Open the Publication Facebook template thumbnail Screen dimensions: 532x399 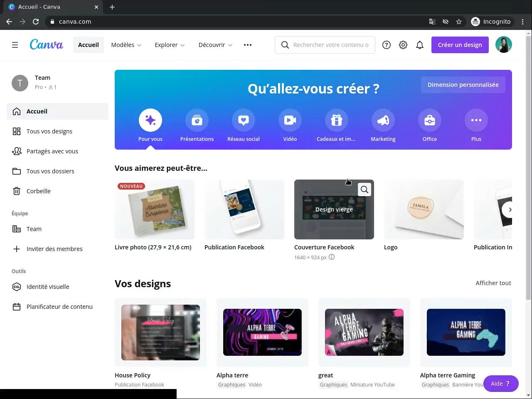point(244,209)
